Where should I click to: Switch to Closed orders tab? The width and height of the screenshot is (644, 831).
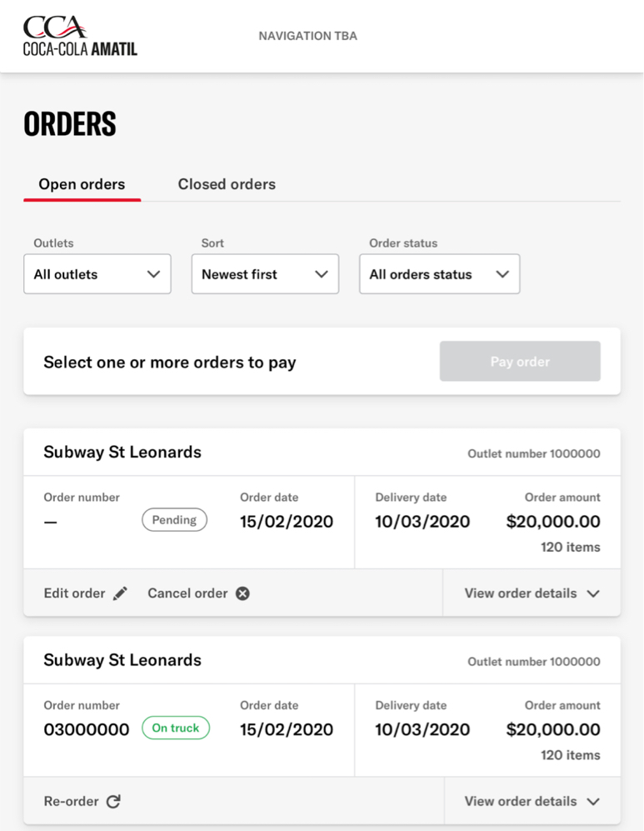tap(227, 184)
